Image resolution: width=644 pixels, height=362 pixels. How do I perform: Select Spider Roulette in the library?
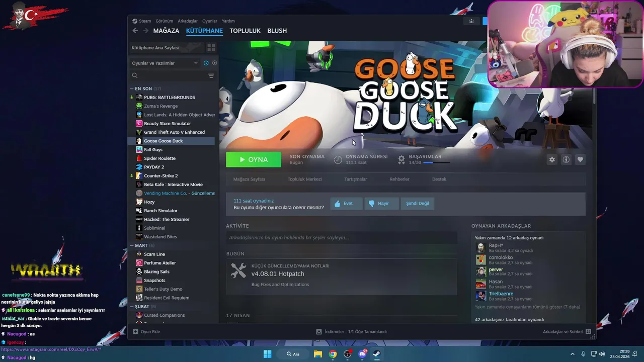tap(159, 158)
